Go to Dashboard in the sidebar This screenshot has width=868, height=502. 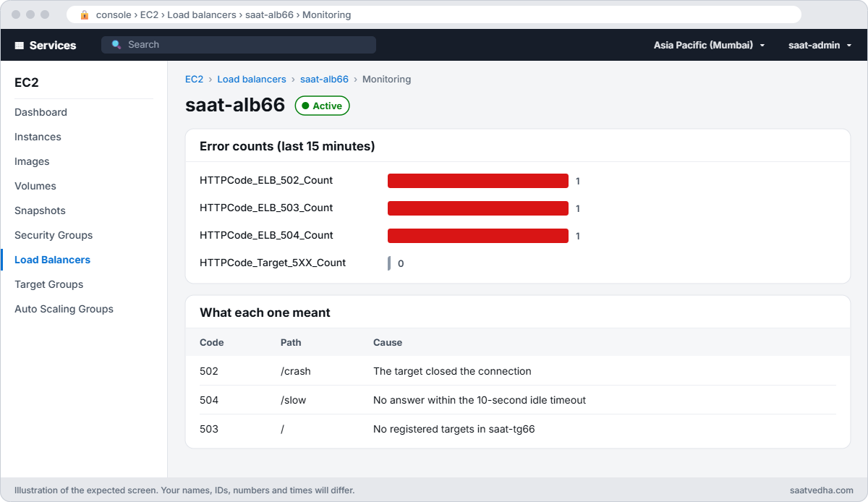[41, 112]
